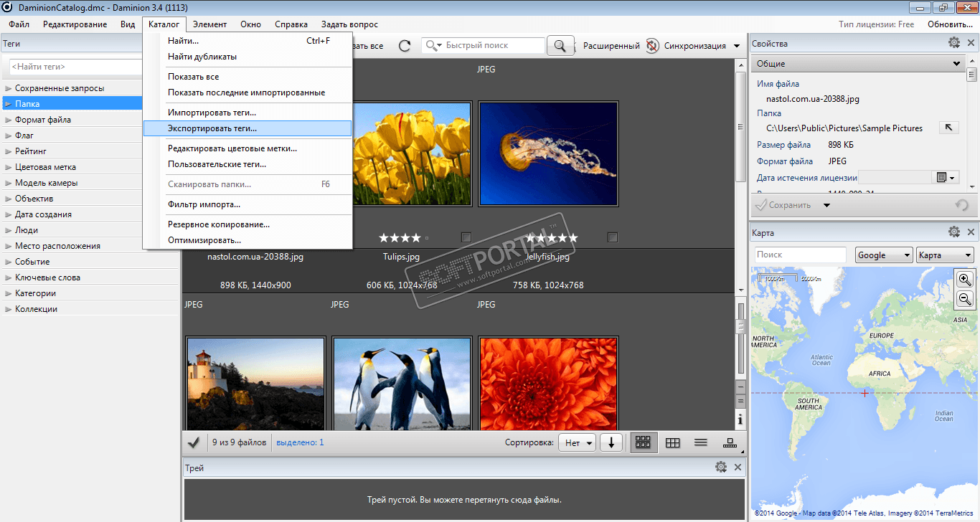Image resolution: width=980 pixels, height=522 pixels.
Task: Click the checkmark icon in status bar
Action: pos(193,442)
